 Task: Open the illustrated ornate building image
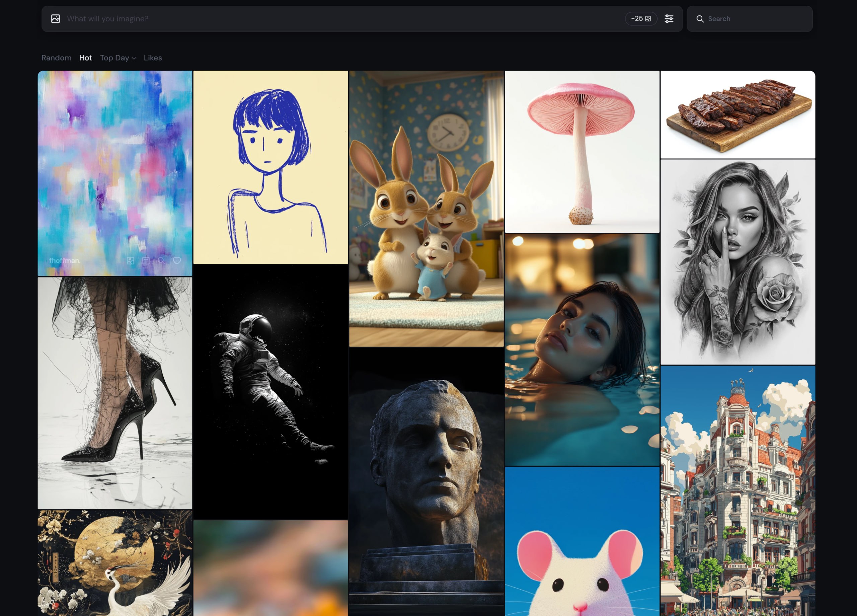pyautogui.click(x=737, y=491)
